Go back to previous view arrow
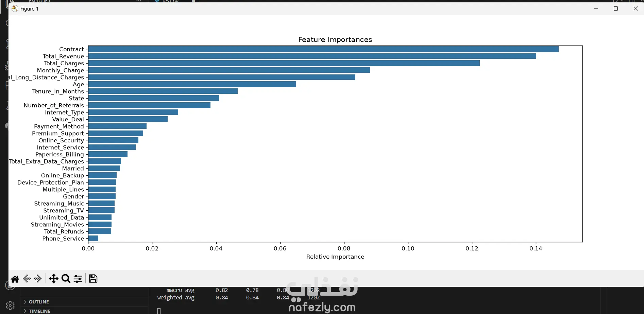Image resolution: width=644 pixels, height=314 pixels. (x=27, y=279)
